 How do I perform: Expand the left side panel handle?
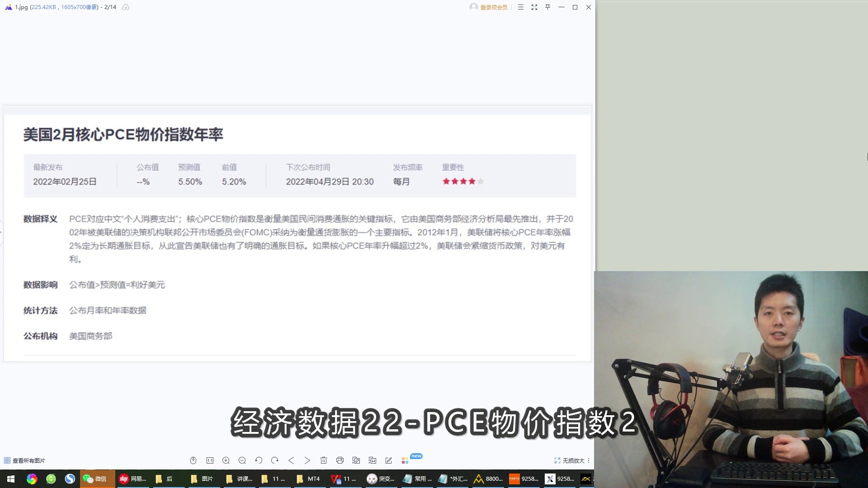pyautogui.click(x=1, y=232)
